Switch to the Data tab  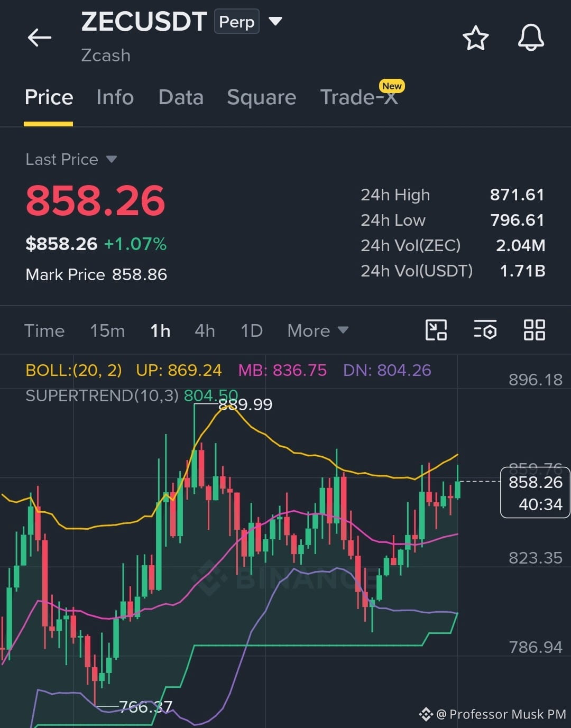181,97
